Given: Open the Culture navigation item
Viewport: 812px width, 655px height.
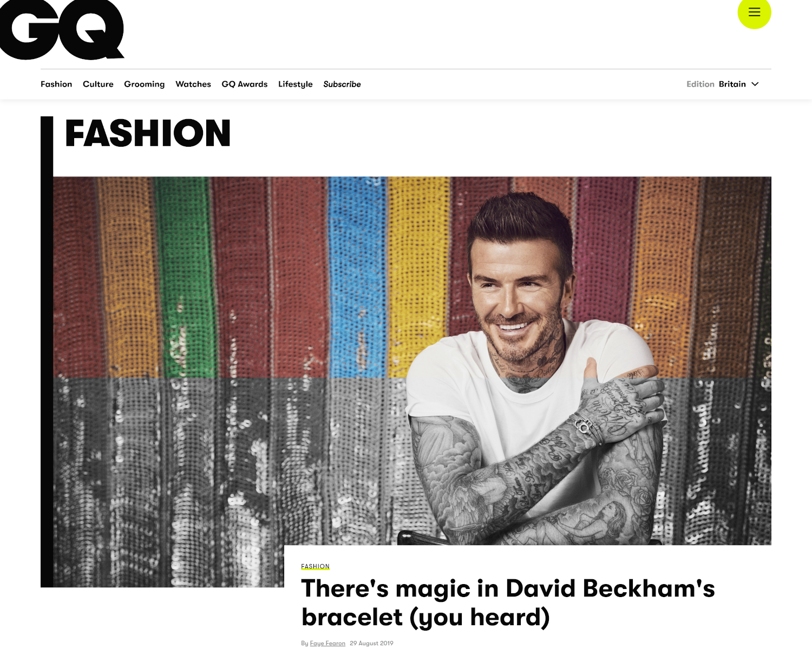Looking at the screenshot, I should (x=98, y=84).
